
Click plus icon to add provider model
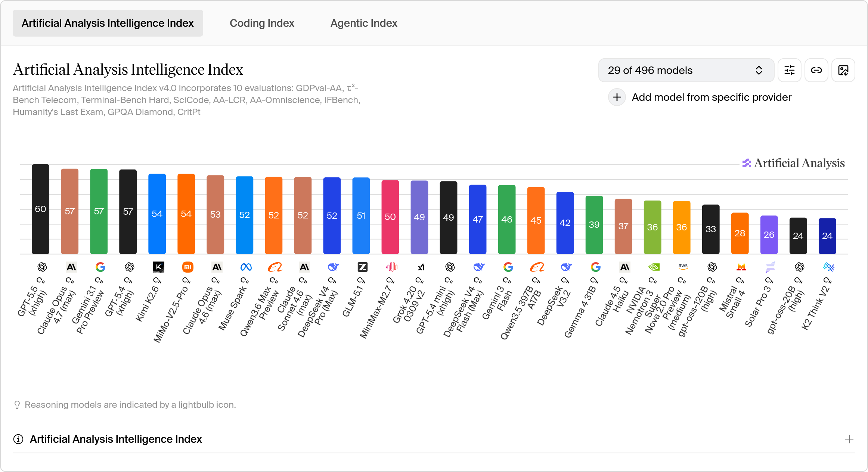point(617,97)
